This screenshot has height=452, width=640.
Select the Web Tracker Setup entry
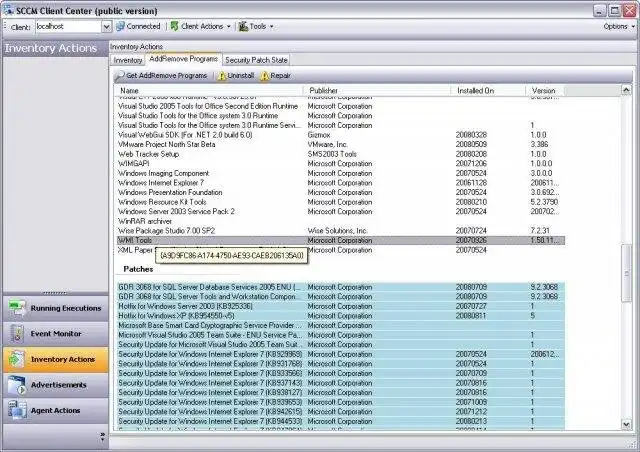341,154
